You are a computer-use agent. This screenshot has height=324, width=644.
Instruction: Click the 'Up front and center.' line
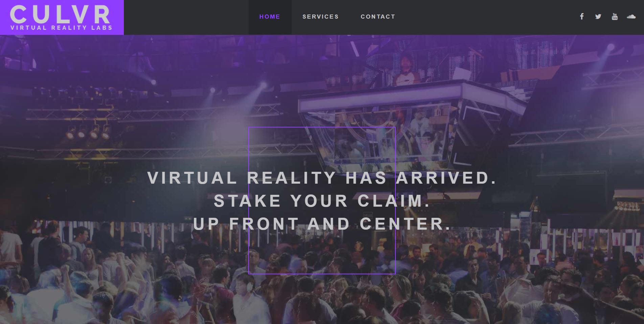coord(322,224)
